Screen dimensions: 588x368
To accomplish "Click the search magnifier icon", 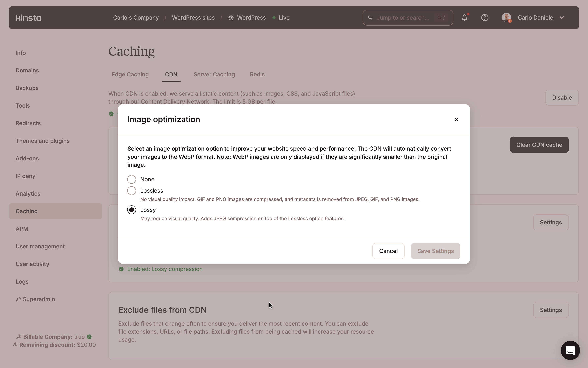I will point(370,18).
